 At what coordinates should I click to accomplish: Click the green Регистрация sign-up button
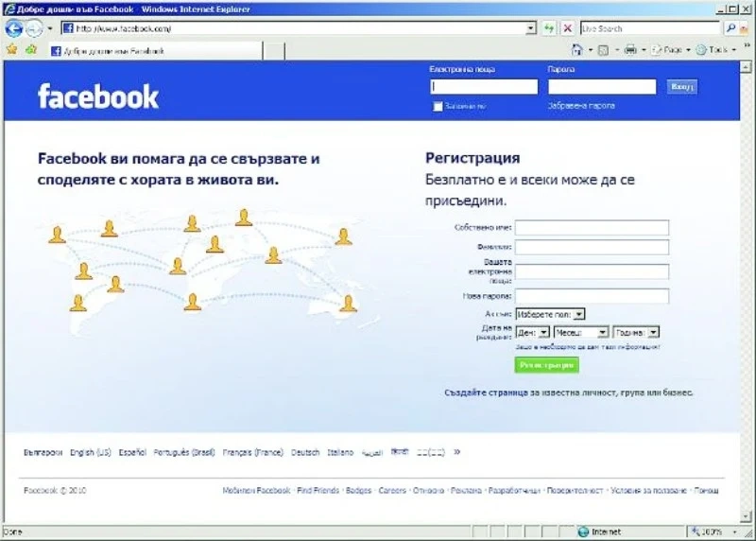pos(547,365)
